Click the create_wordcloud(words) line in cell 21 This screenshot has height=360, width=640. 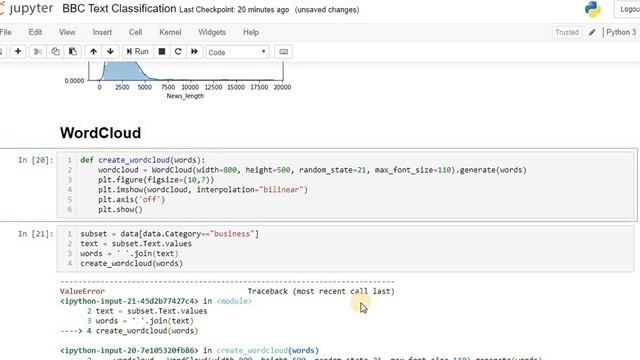(131, 263)
